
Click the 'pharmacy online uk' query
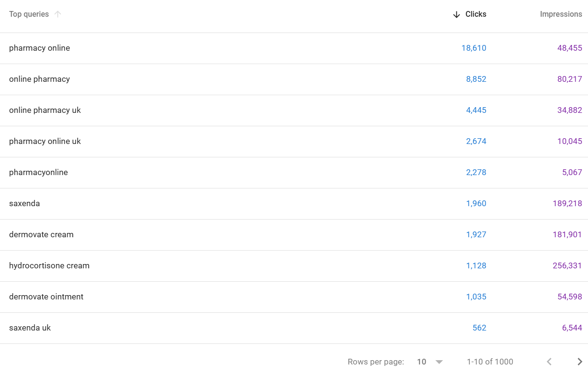pyautogui.click(x=45, y=141)
